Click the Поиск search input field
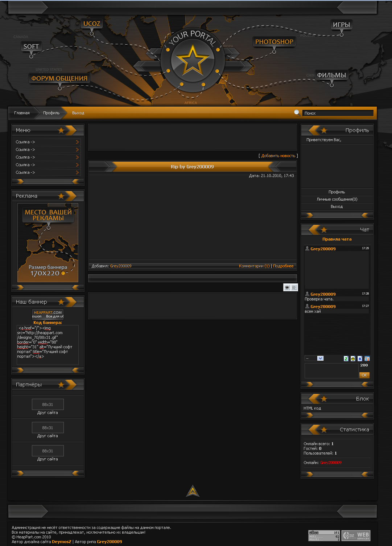The width and height of the screenshot is (392, 546). pyautogui.click(x=338, y=113)
